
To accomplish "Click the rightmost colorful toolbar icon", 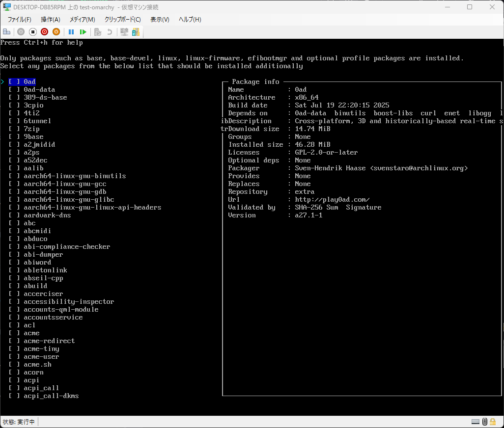I will pos(136,32).
